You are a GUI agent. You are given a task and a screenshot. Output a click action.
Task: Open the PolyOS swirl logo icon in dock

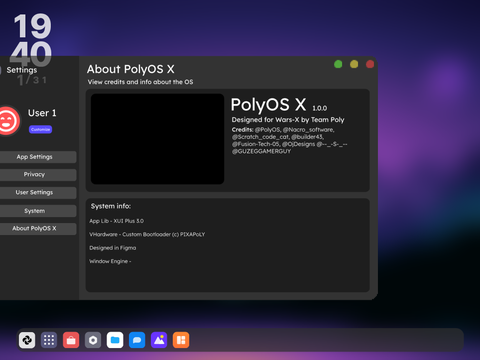[27, 340]
